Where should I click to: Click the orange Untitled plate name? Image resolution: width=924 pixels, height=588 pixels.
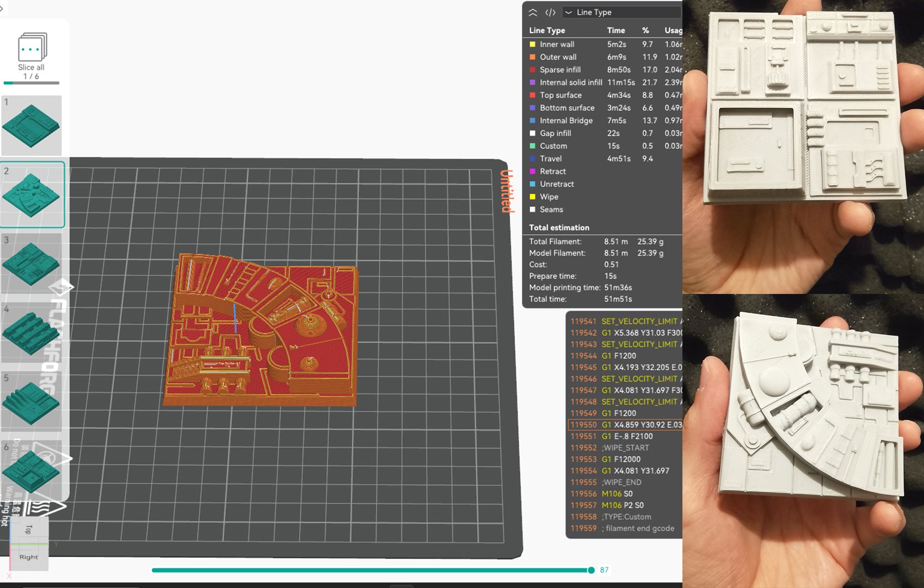pos(507,191)
